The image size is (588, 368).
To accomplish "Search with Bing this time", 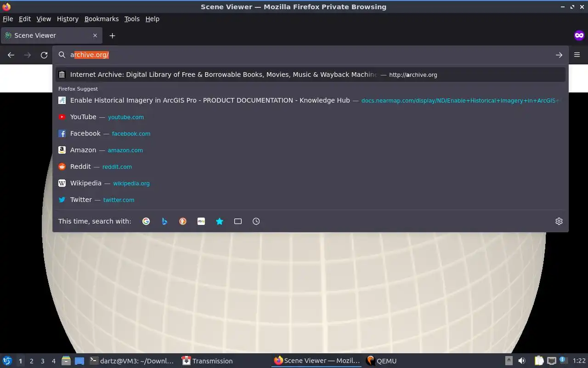I will 164,221.
